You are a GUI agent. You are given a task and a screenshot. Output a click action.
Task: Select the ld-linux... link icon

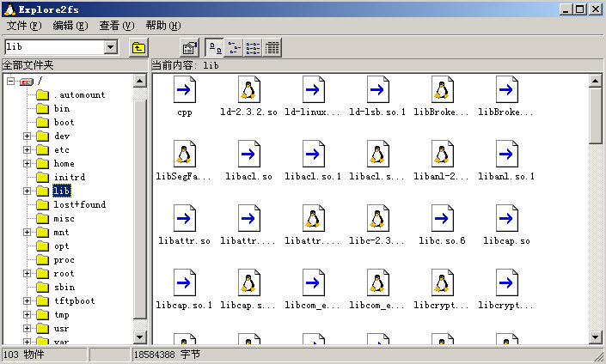click(313, 89)
